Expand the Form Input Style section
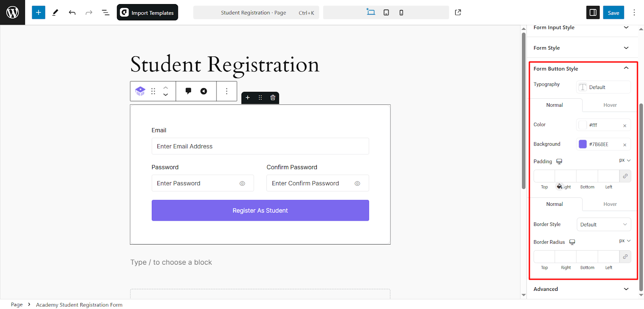This screenshot has width=644, height=309. tap(582, 28)
